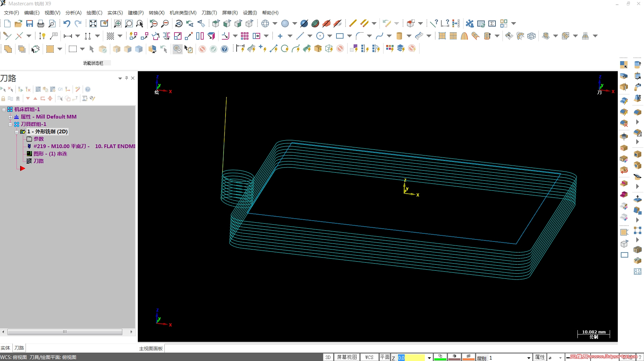Screen dimensions: 644x361
Task: Click the select all operations icon in toolpaths panel
Action: pos(3,89)
